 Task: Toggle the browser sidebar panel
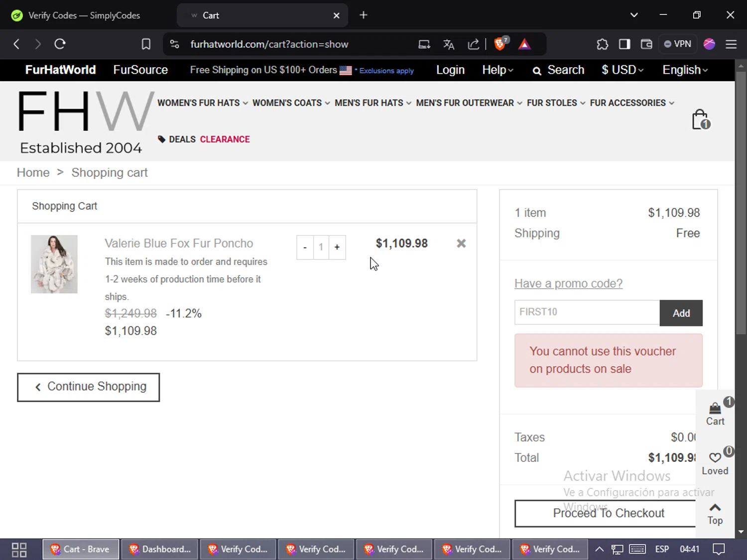624,44
